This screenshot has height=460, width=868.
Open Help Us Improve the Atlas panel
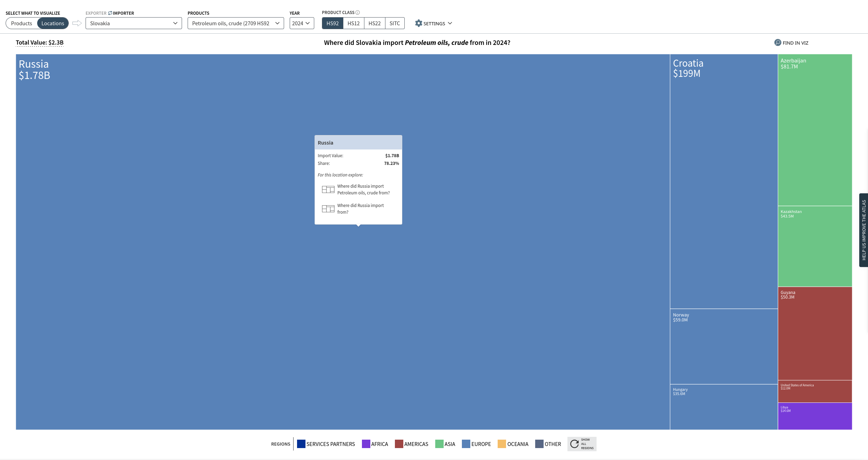863,230
